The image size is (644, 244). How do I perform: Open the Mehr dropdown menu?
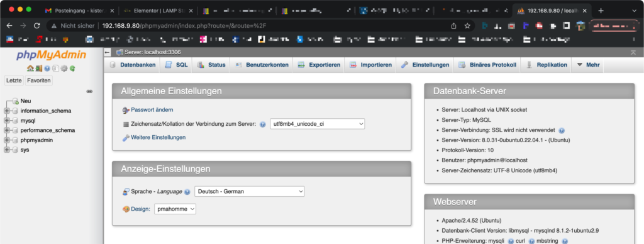[588, 65]
